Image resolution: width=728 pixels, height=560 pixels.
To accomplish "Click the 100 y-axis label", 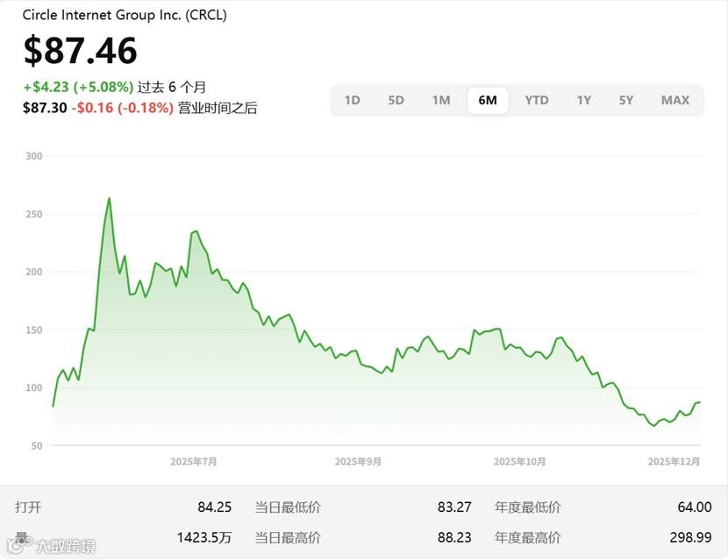I will 34,387.
